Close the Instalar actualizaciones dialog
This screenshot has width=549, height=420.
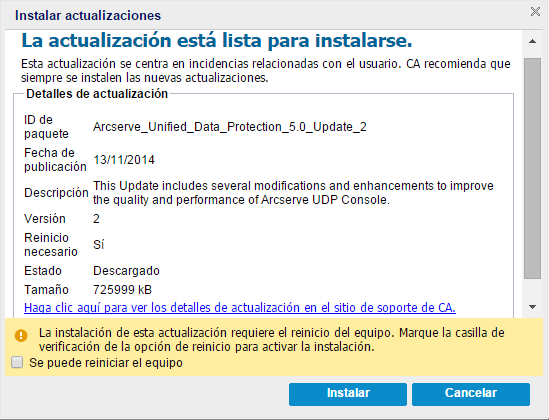coord(535,12)
